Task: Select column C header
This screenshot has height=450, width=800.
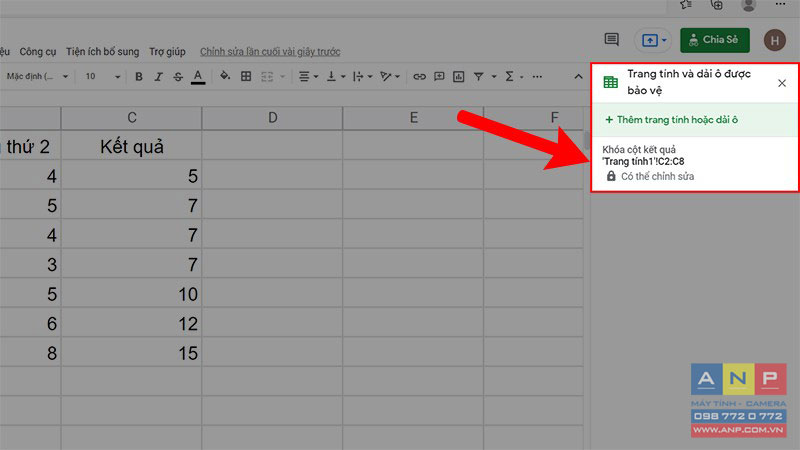Action: [132, 118]
